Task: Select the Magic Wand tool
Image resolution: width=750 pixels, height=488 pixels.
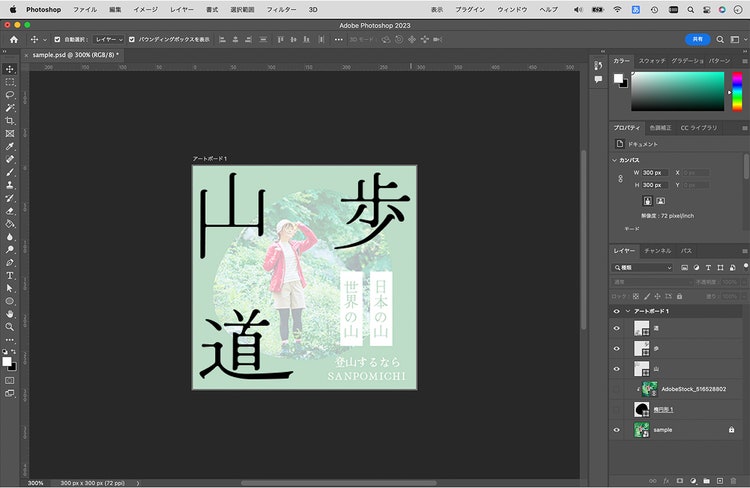Action: click(10, 108)
